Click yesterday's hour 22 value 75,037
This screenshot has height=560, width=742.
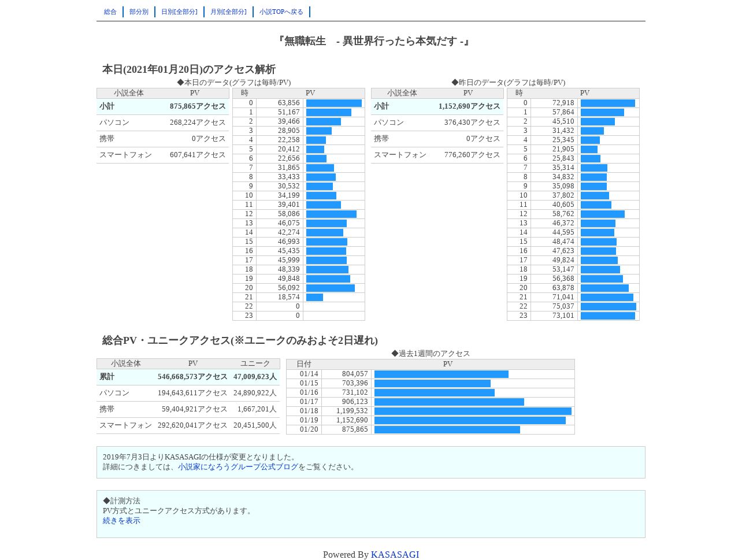click(563, 306)
